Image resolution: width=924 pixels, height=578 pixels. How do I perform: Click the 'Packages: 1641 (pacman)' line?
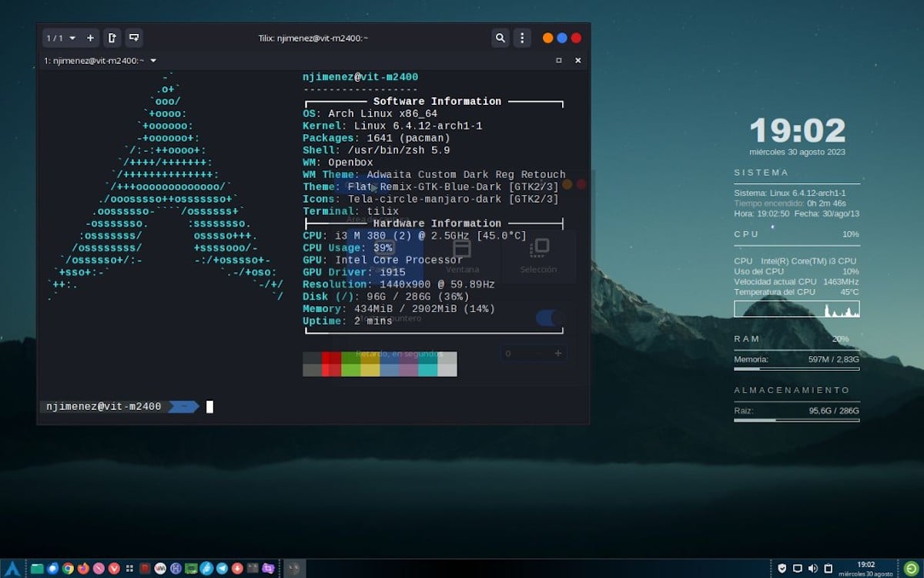[x=377, y=138]
